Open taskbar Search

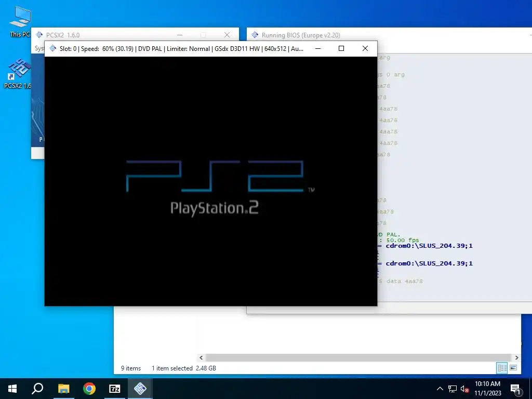tap(37, 389)
